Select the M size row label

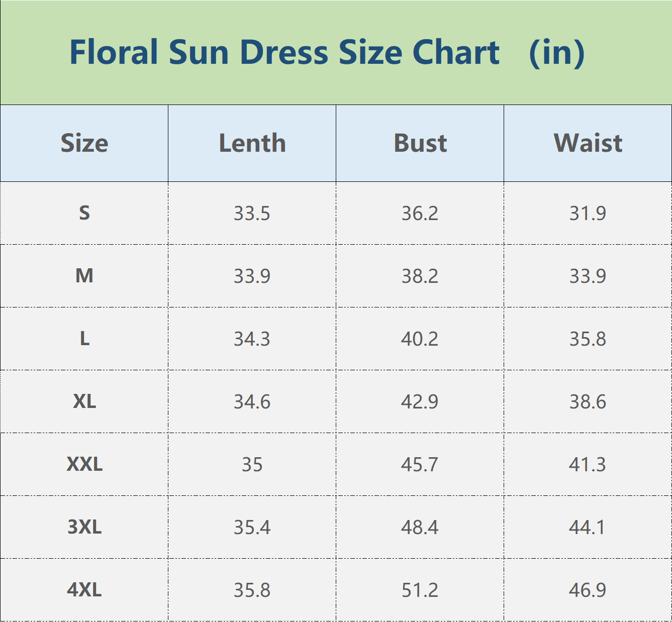84,276
